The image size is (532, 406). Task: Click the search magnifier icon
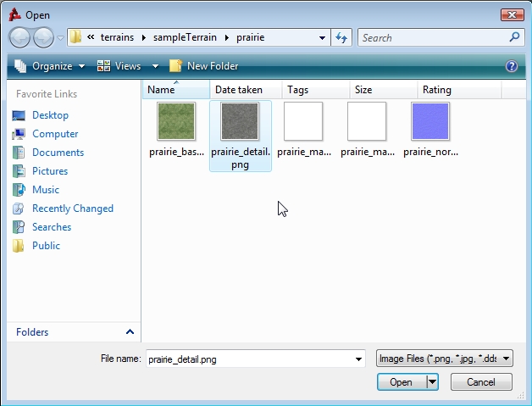coord(514,37)
